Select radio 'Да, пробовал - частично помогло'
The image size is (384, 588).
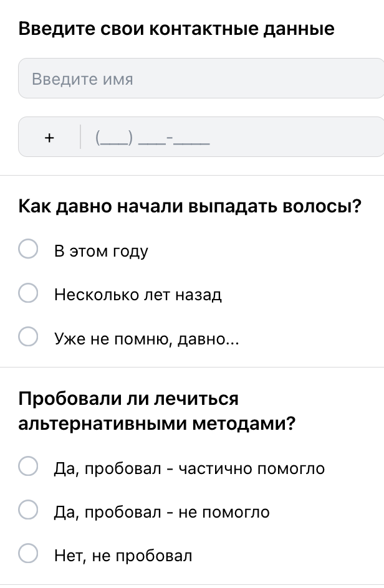(28, 467)
